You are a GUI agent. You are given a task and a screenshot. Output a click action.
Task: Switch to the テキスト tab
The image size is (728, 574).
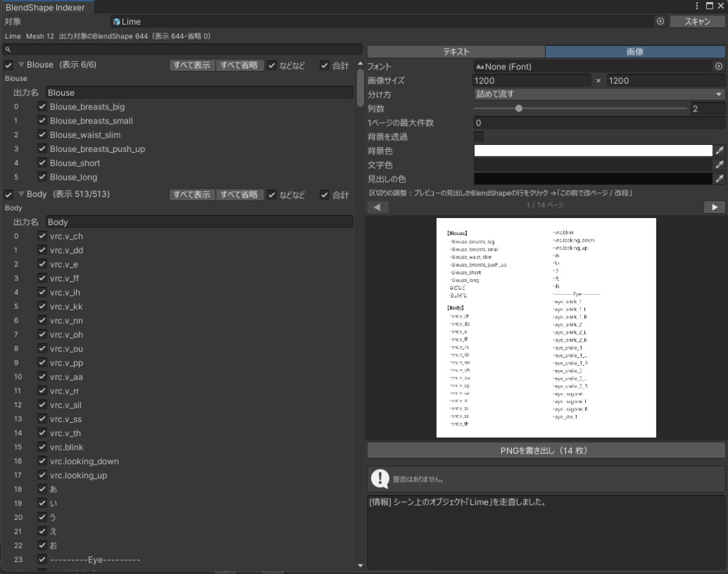pos(456,52)
